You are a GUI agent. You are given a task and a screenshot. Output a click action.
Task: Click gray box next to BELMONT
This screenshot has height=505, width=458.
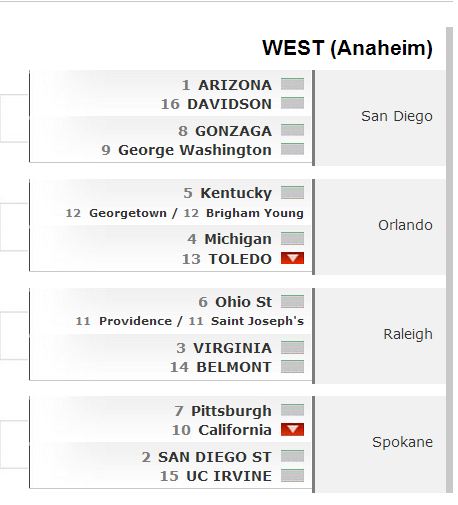click(292, 366)
